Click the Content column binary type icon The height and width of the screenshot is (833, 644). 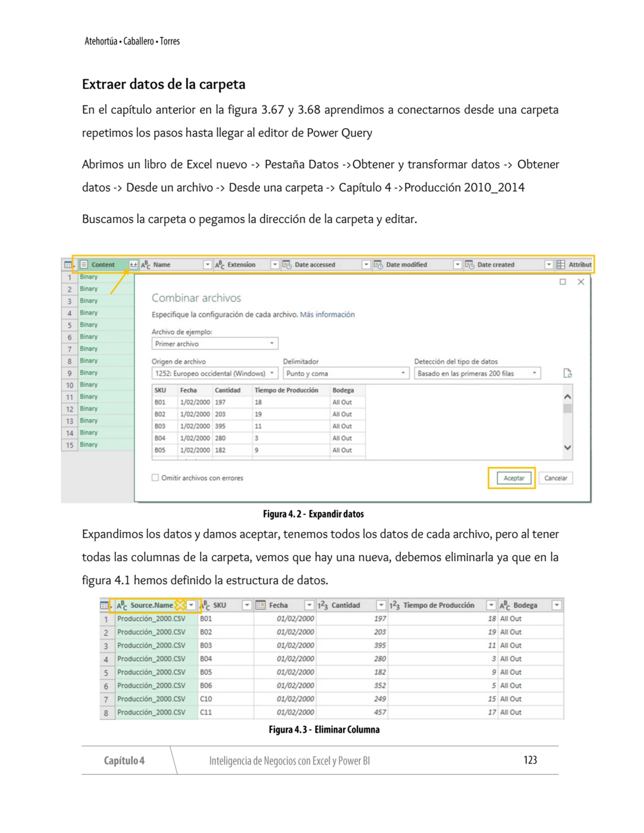coord(84,265)
